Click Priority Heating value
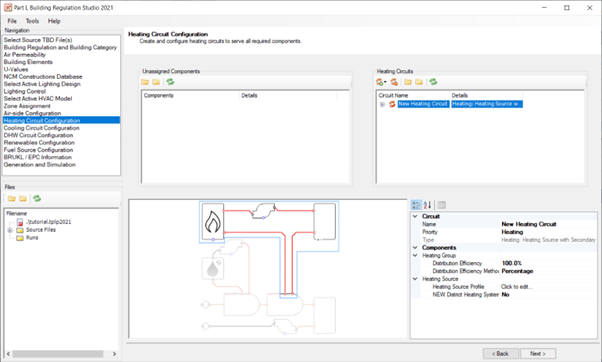This screenshot has width=602, height=362. click(548, 232)
